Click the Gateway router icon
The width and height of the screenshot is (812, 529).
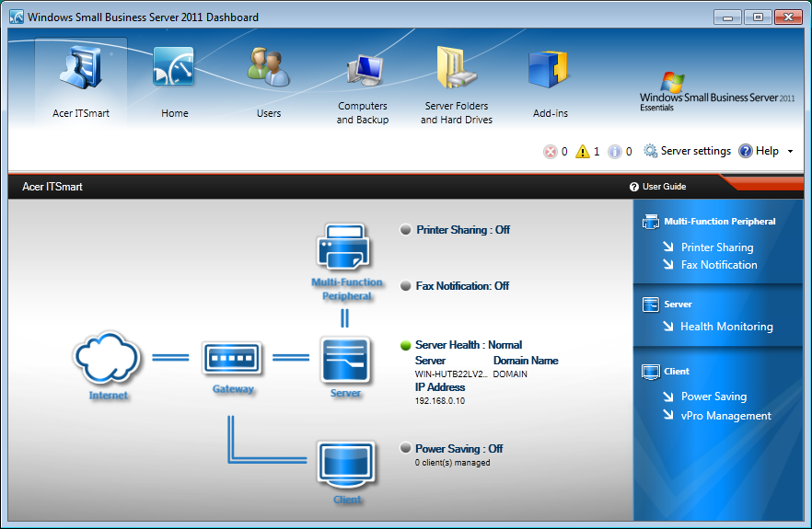(232, 358)
